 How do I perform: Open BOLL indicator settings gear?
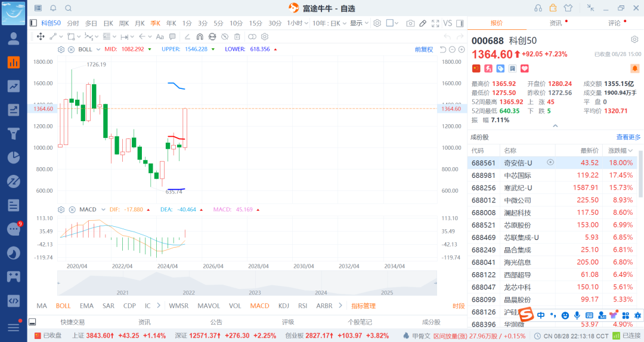[61, 50]
